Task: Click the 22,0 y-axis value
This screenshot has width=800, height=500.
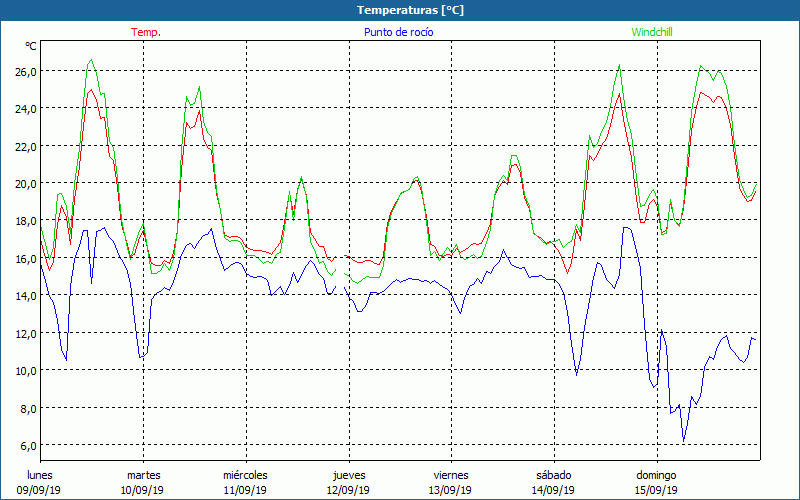Action: click(26, 146)
